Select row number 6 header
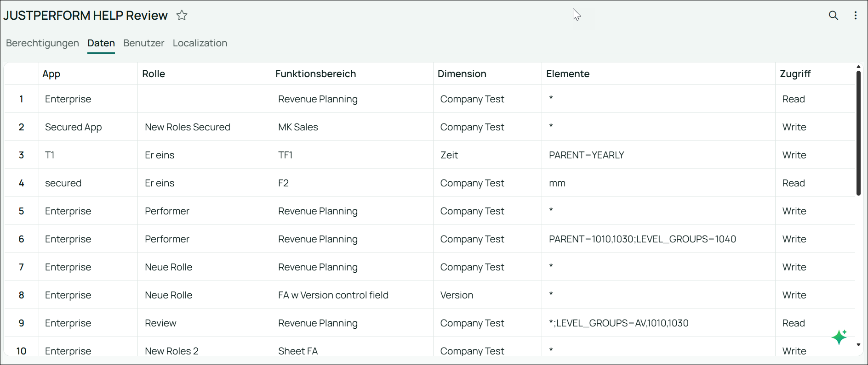The height and width of the screenshot is (365, 868). 22,239
